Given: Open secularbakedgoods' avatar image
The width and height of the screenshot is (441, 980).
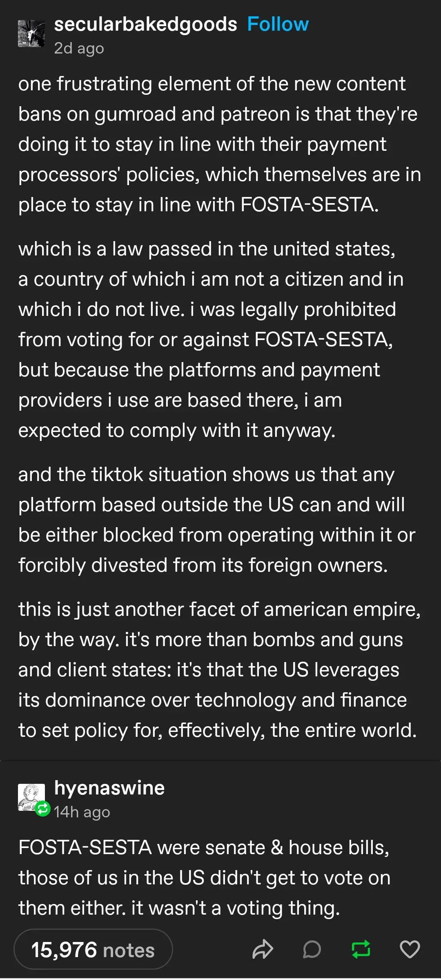Looking at the screenshot, I should 31,34.
